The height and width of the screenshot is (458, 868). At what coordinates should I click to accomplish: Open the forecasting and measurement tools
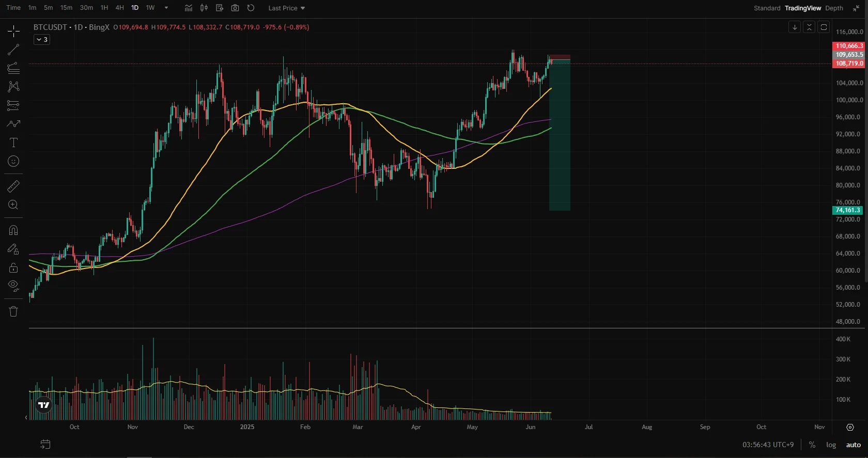(x=13, y=105)
